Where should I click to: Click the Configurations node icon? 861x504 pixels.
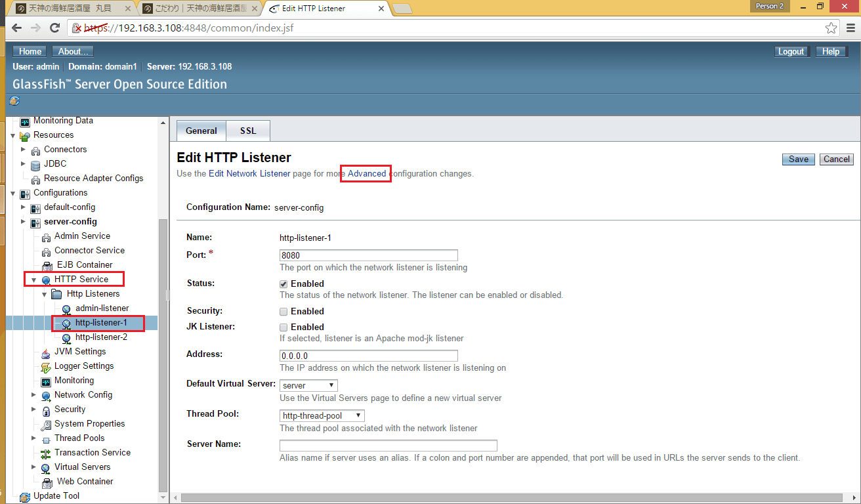(x=25, y=194)
